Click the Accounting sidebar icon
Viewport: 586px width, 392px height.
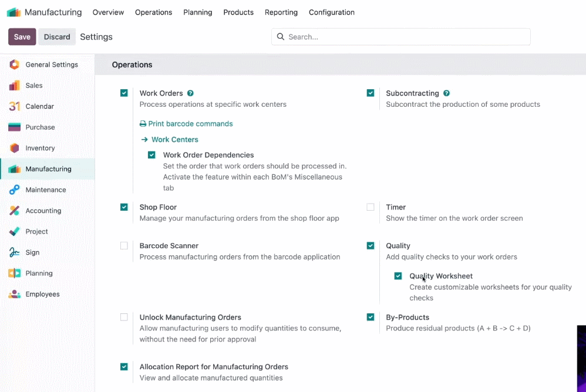(14, 211)
